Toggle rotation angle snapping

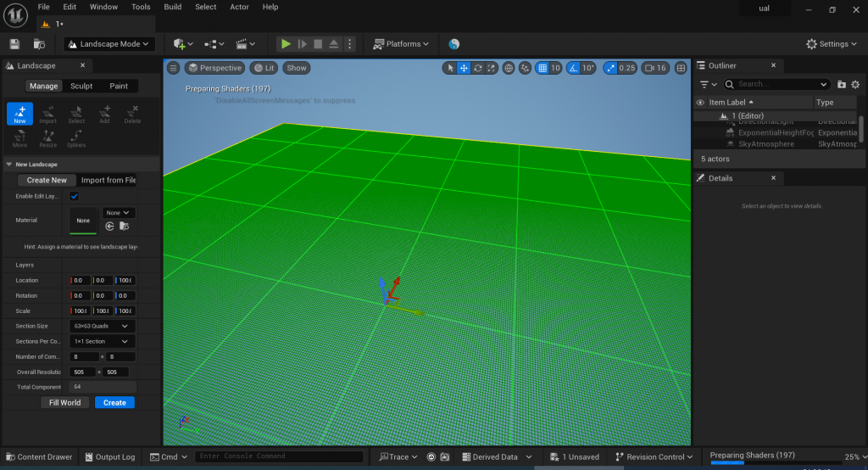[x=575, y=68]
